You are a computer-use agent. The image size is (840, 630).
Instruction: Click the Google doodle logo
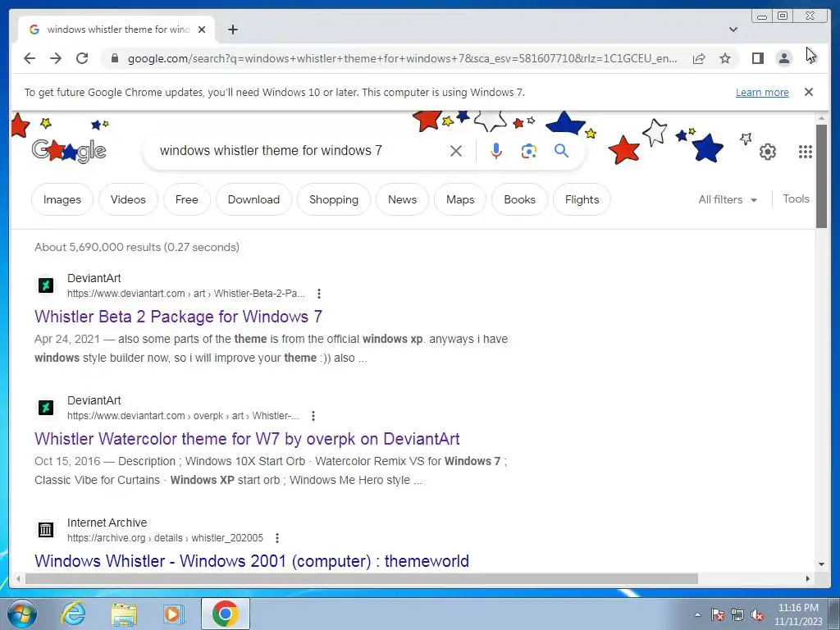coord(69,151)
